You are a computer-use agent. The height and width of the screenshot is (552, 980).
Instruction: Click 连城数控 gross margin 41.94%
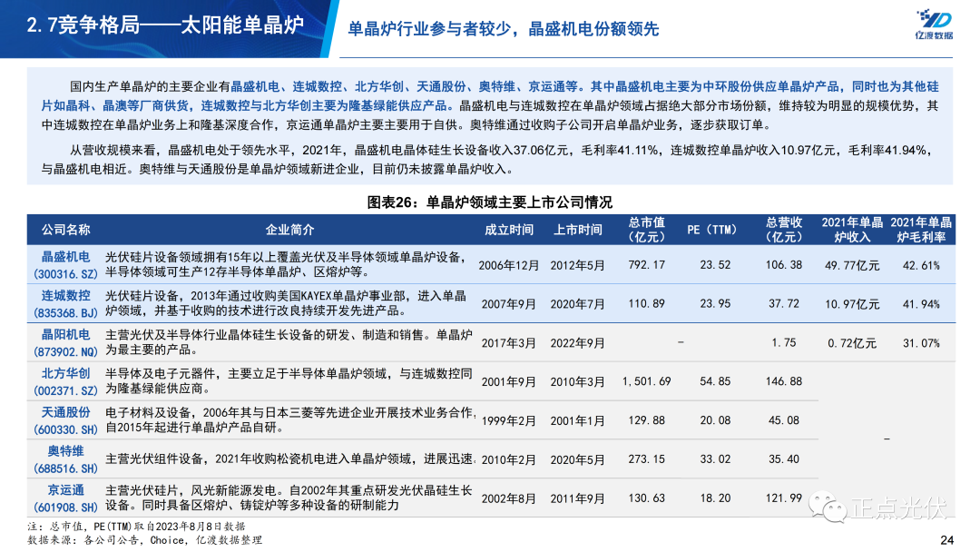click(x=921, y=304)
